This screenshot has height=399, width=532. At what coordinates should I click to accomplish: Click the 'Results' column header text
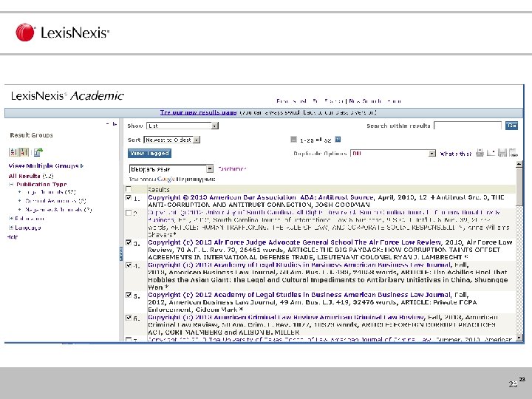158,189
